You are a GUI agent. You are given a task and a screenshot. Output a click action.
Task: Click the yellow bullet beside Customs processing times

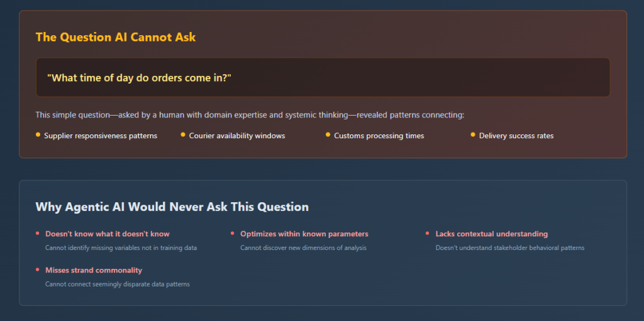point(328,134)
